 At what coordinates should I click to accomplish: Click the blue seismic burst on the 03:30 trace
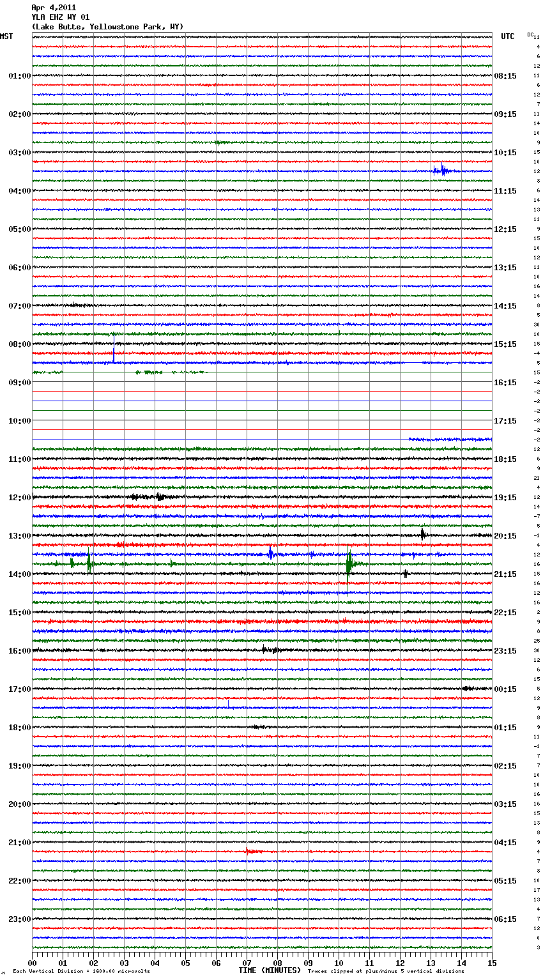tap(441, 171)
